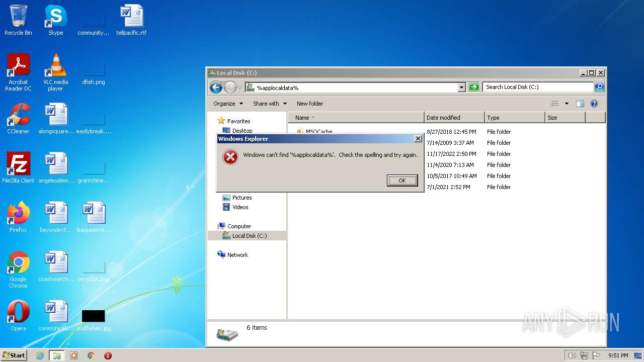Open the view options dropdown arrow
Screen dimensions: 644x362
pyautogui.click(x=567, y=104)
